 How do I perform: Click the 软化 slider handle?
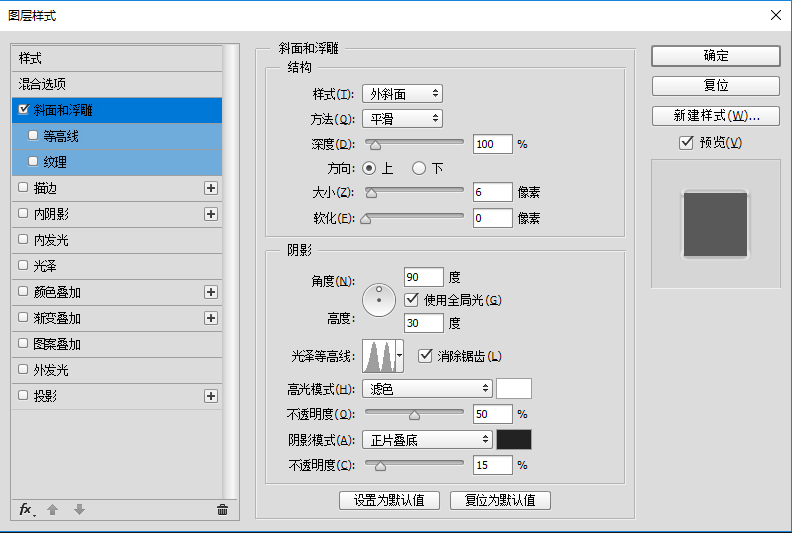pos(366,219)
